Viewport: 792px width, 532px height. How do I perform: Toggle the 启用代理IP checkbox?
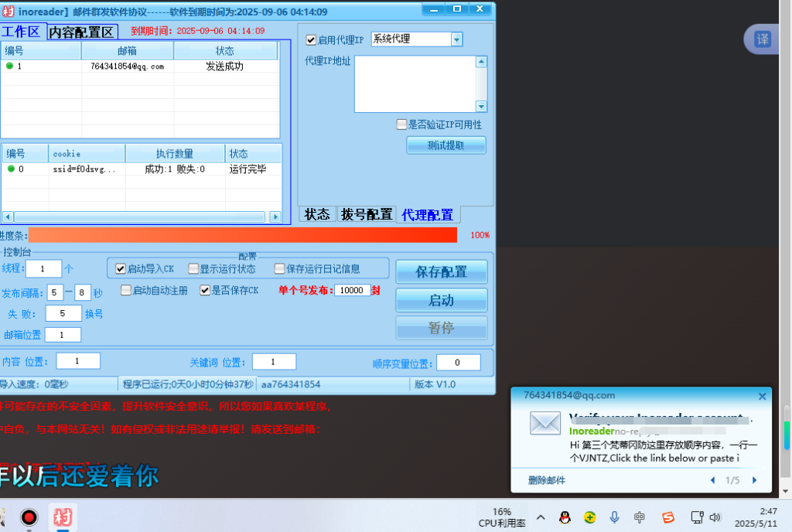[x=310, y=39]
